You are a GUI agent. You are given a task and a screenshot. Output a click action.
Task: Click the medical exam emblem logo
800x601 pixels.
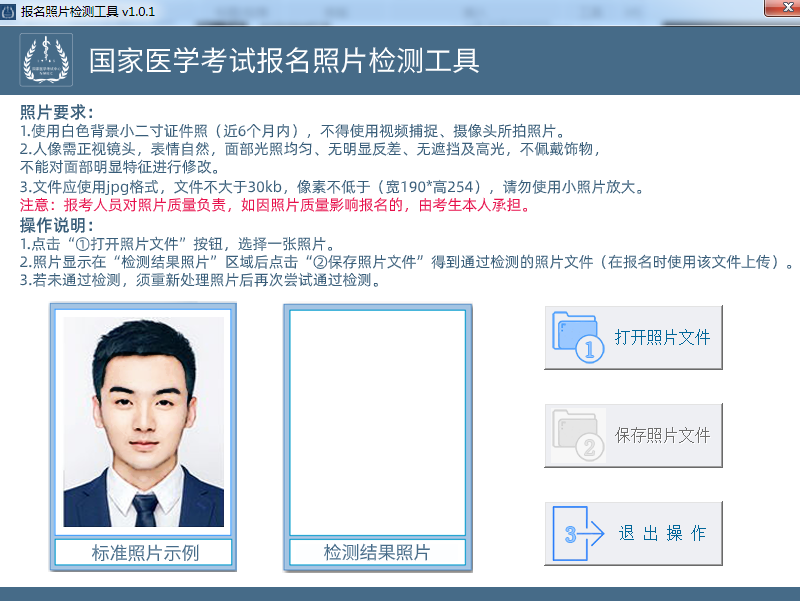[x=44, y=61]
